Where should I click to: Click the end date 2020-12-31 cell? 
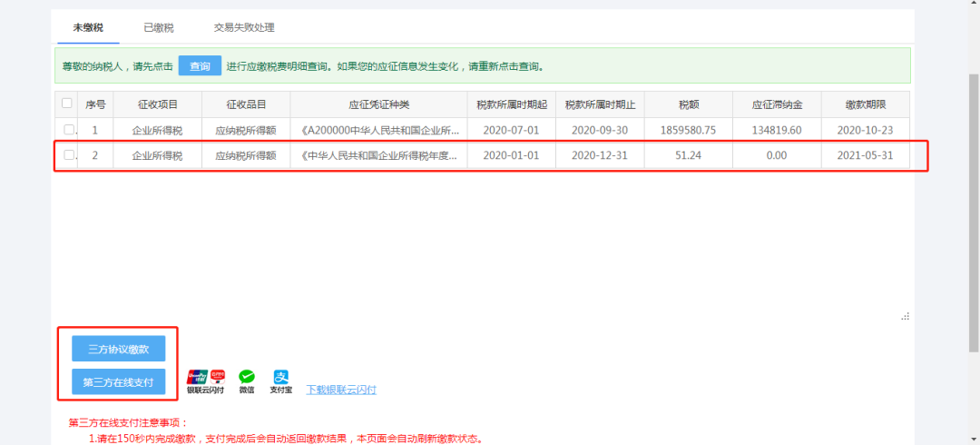pos(601,156)
